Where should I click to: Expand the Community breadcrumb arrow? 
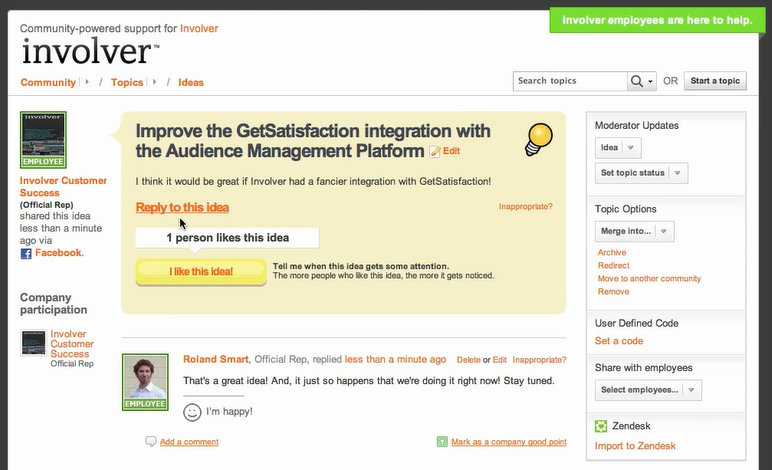(87, 82)
